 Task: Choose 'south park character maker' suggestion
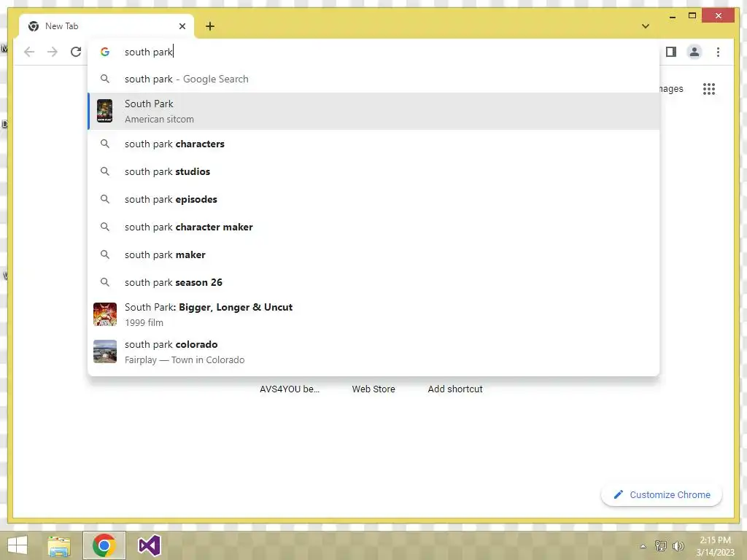(x=373, y=227)
